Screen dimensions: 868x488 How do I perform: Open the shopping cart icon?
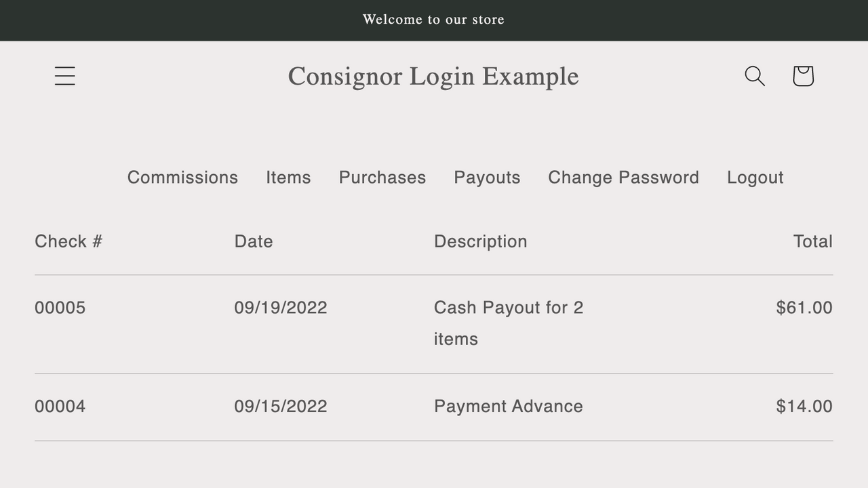tap(803, 76)
